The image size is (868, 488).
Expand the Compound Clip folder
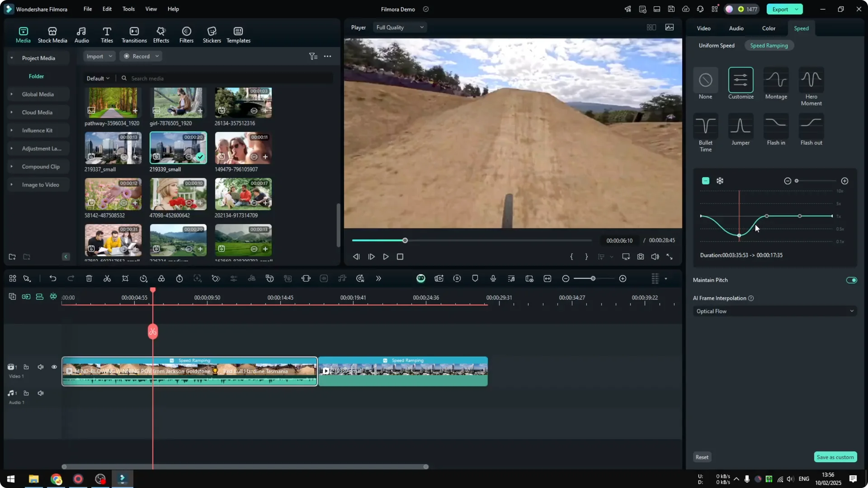pyautogui.click(x=11, y=166)
